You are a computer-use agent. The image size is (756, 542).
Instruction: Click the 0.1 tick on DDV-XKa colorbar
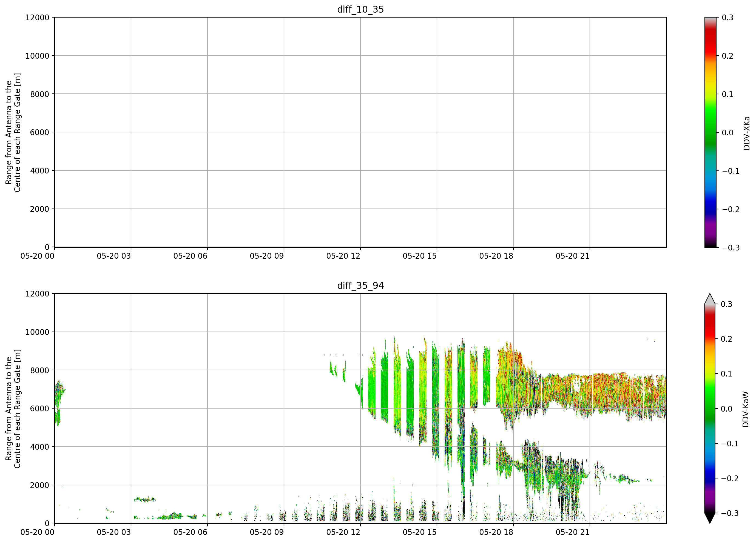[727, 94]
